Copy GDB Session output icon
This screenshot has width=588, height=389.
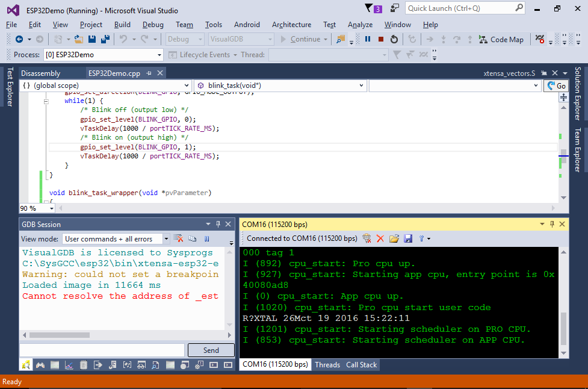point(193,238)
